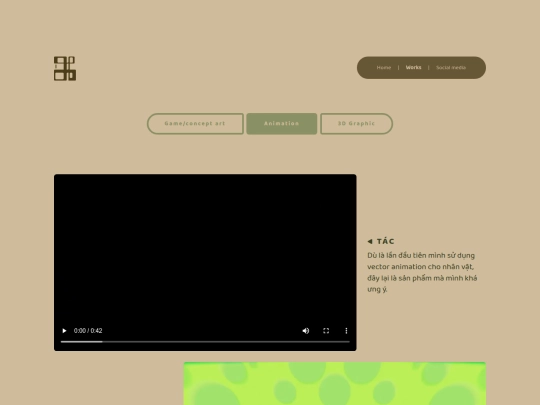Seek along the video progress bar
The image size is (540, 405).
pyautogui.click(x=205, y=342)
